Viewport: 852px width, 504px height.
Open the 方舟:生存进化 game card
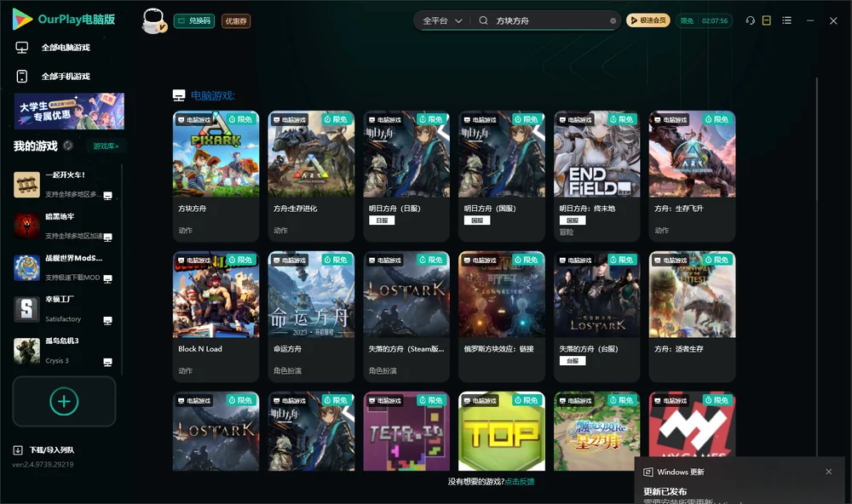pos(311,176)
